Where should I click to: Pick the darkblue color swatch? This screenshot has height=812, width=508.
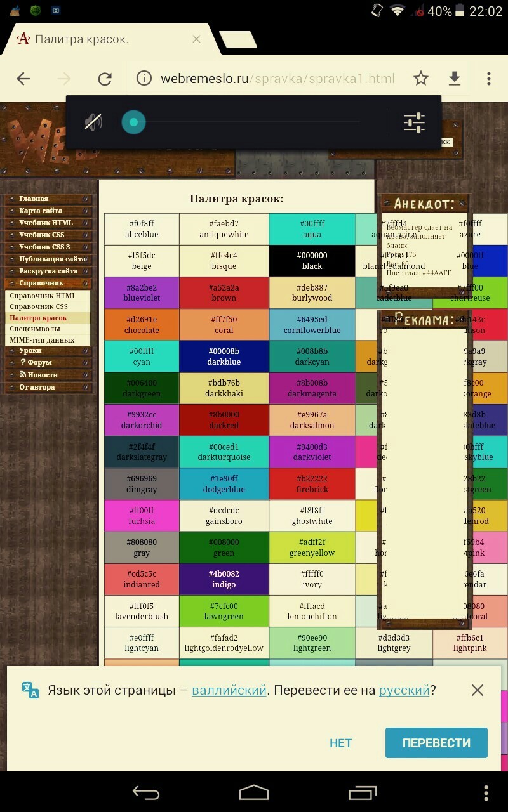pos(224,357)
